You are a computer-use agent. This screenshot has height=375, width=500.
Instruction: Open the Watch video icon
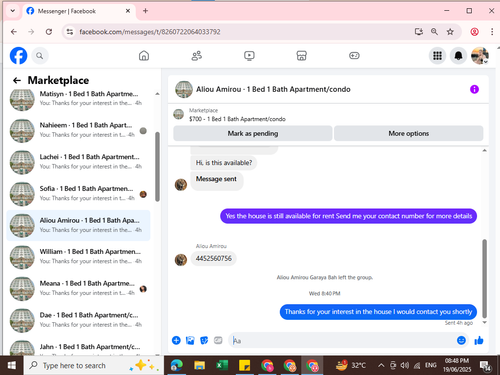coord(249,56)
